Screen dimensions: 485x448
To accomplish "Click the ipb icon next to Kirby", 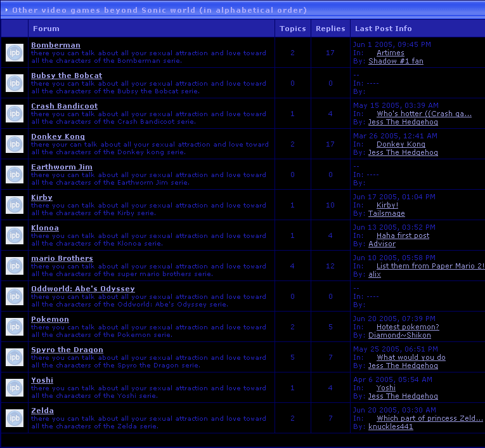I will 15,205.
